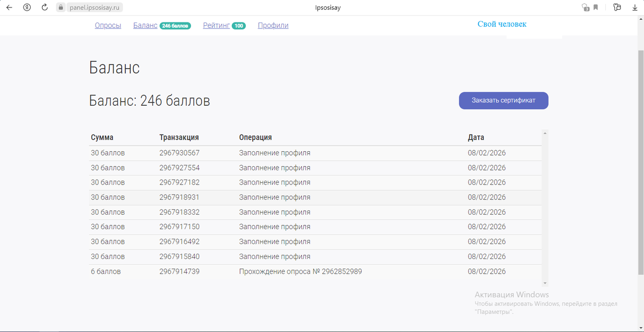Click the Сумма column header
The width and height of the screenshot is (644, 332).
pos(102,137)
